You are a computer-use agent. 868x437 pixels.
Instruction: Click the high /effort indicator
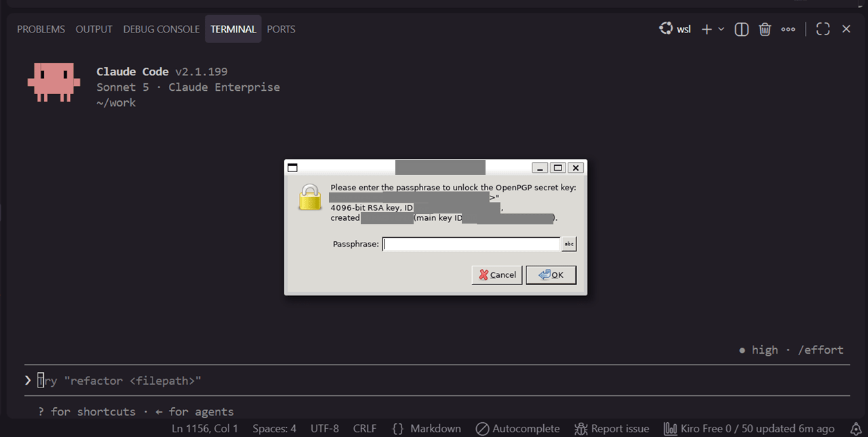pyautogui.click(x=791, y=350)
